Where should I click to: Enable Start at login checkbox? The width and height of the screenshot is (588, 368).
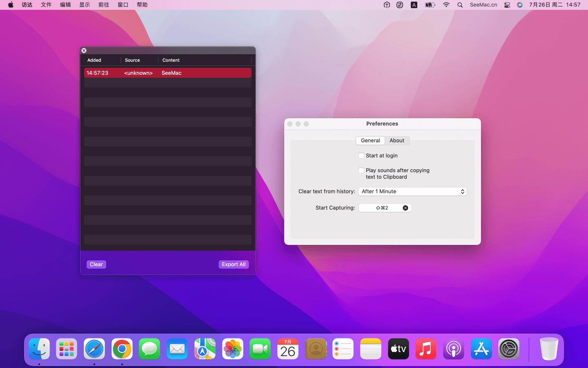coord(361,156)
